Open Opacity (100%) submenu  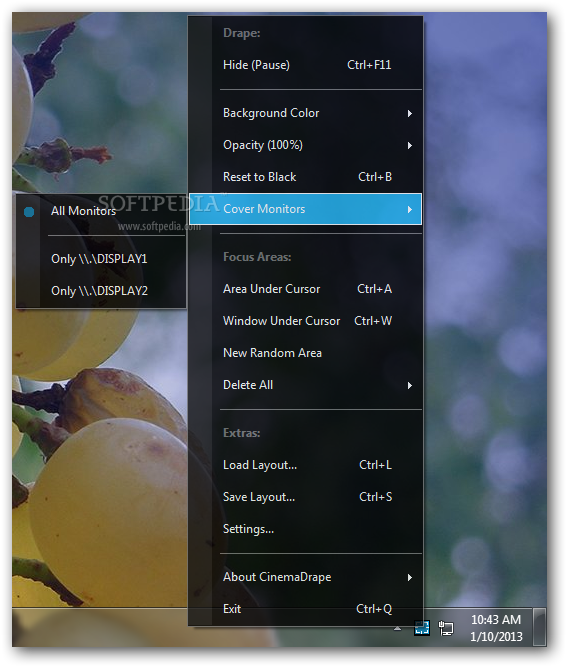point(305,145)
